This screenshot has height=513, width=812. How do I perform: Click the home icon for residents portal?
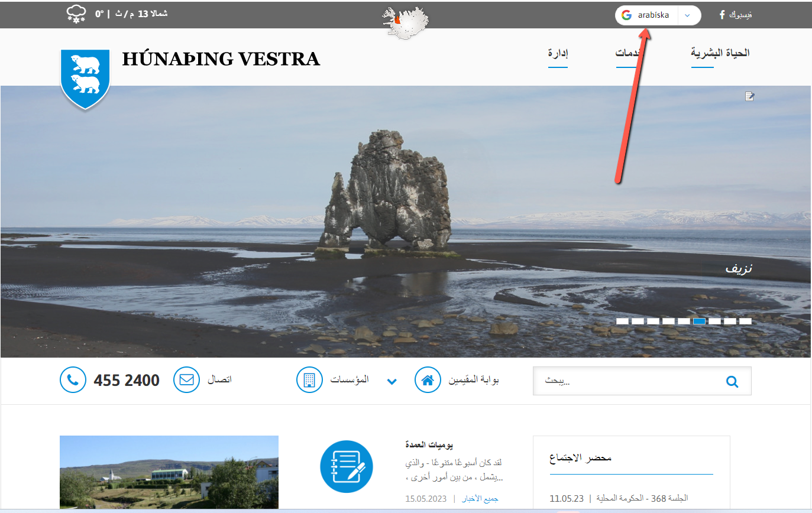427,380
